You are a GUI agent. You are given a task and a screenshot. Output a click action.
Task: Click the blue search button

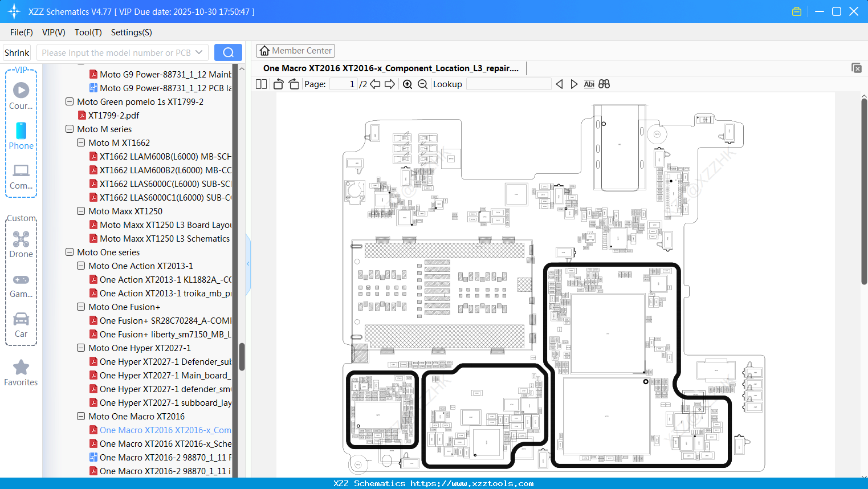tap(228, 52)
